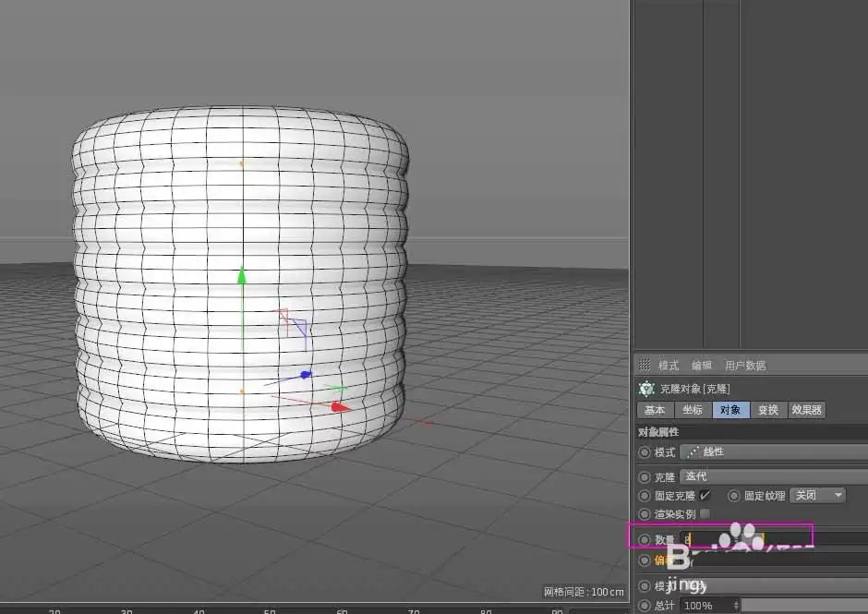Select the red X-axis arrow handle
Screen dimensions: 868x614
pos(337,404)
